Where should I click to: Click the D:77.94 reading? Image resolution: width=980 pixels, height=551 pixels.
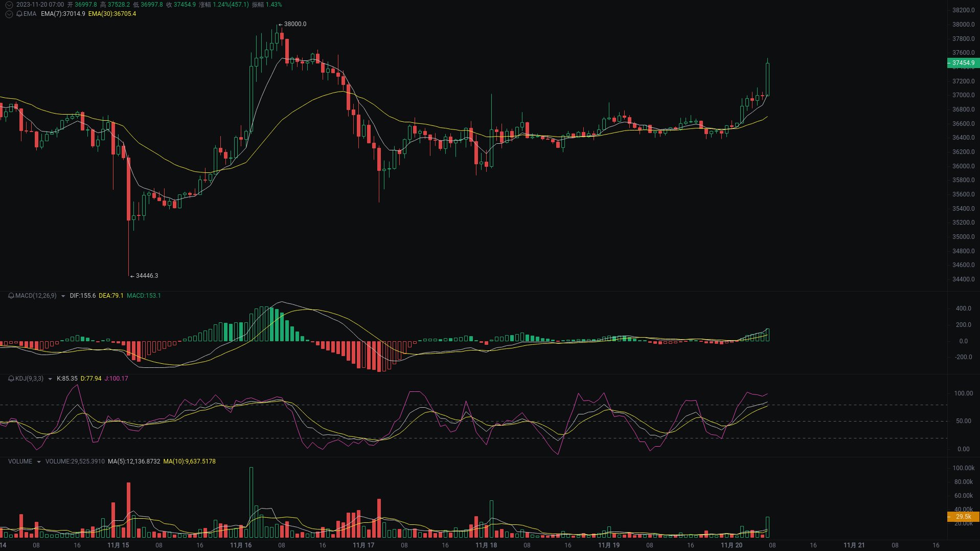(x=91, y=379)
